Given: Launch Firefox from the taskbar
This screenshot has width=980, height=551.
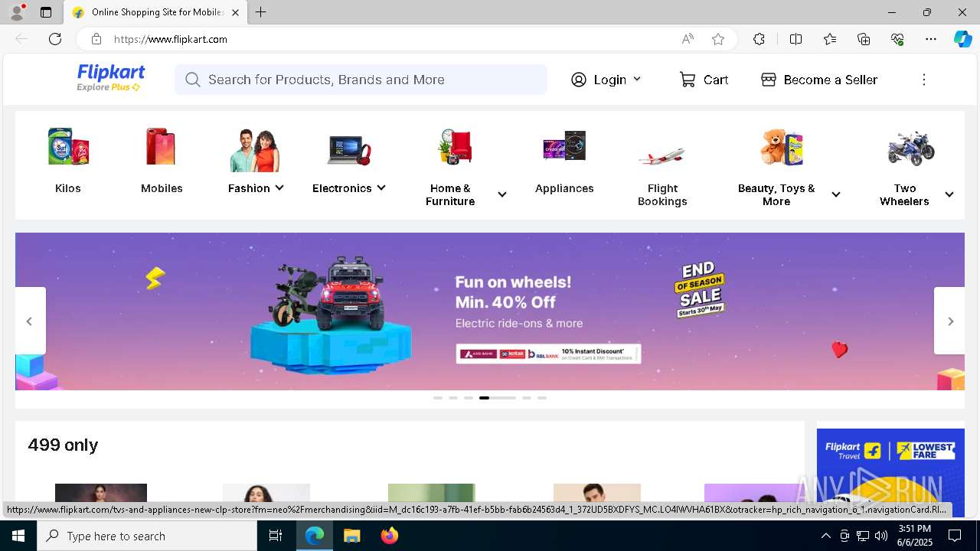Looking at the screenshot, I should (x=390, y=536).
